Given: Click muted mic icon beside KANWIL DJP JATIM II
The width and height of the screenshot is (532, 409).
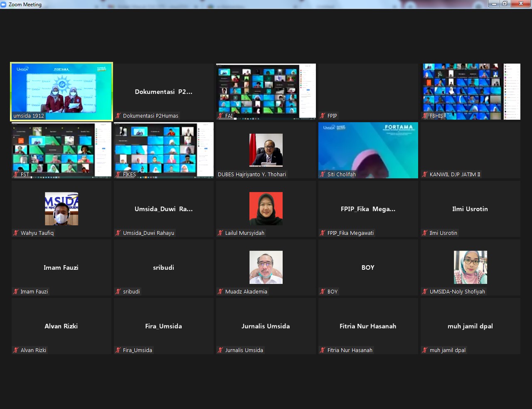Looking at the screenshot, I should tap(425, 175).
